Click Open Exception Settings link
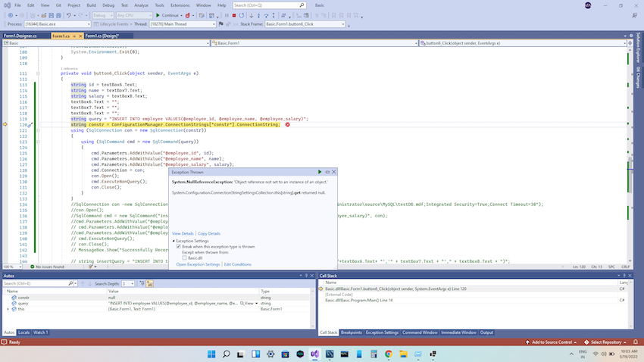Image resolution: width=644 pixels, height=362 pixels. (x=198, y=264)
